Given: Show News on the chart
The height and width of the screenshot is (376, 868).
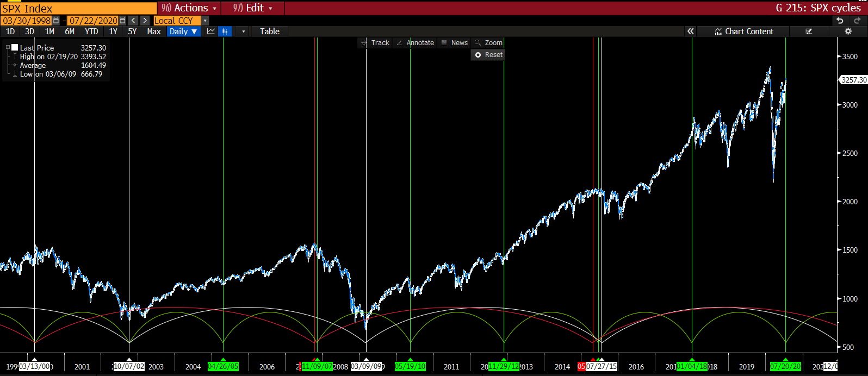Looking at the screenshot, I should pyautogui.click(x=455, y=43).
